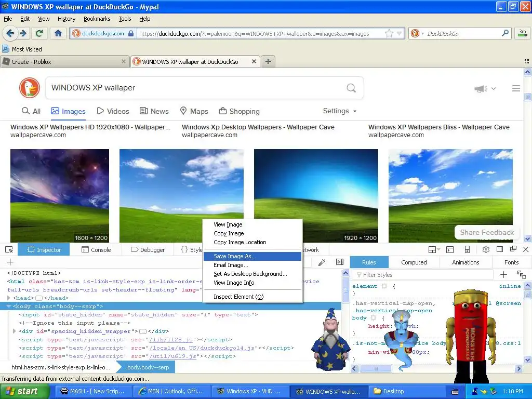
Task: Open the Bookmarks menu
Action: pyautogui.click(x=97, y=19)
